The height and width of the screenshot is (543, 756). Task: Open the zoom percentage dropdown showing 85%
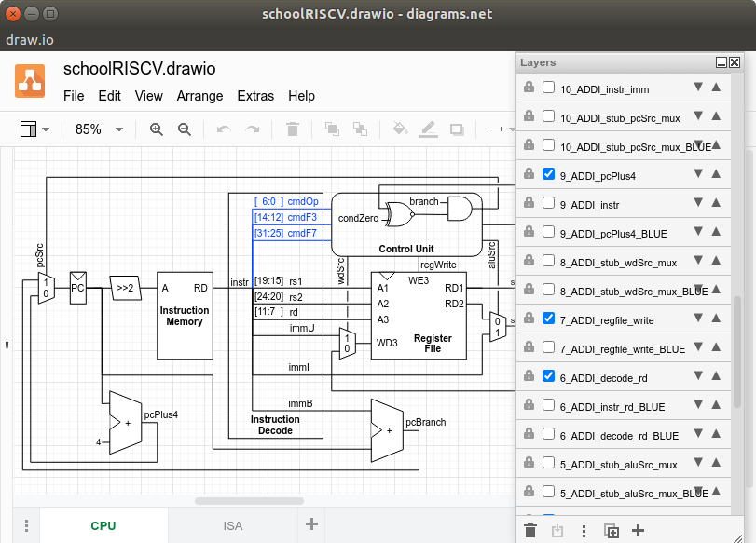(x=96, y=129)
